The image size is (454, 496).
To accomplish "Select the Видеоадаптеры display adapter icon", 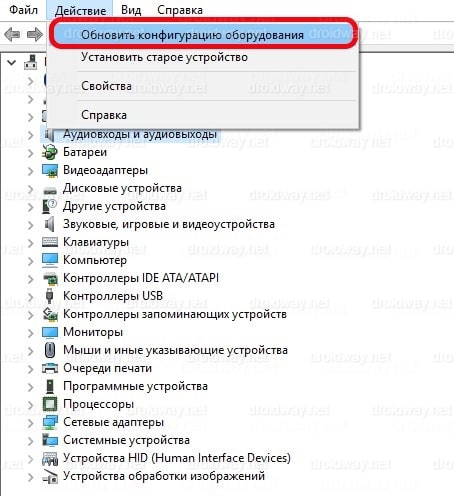I will [50, 170].
